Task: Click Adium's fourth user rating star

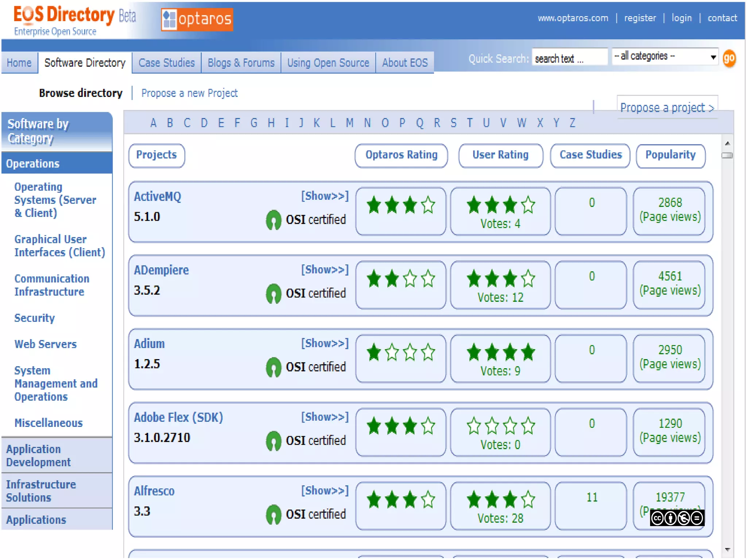Action: click(x=528, y=353)
